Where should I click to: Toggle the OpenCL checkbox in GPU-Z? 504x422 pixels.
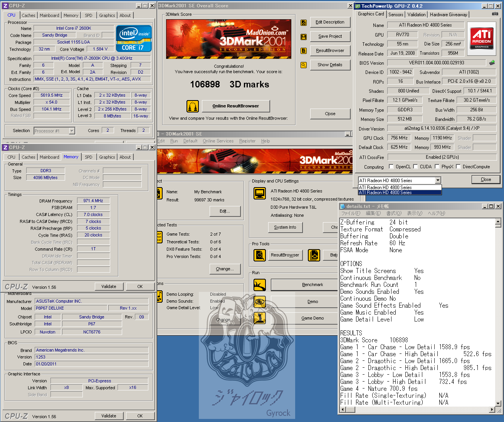391,167
